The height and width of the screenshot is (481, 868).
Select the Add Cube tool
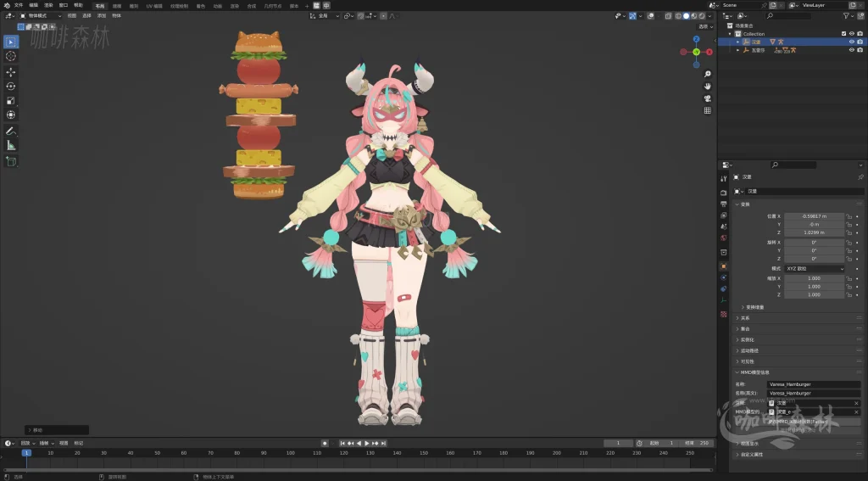pos(10,161)
